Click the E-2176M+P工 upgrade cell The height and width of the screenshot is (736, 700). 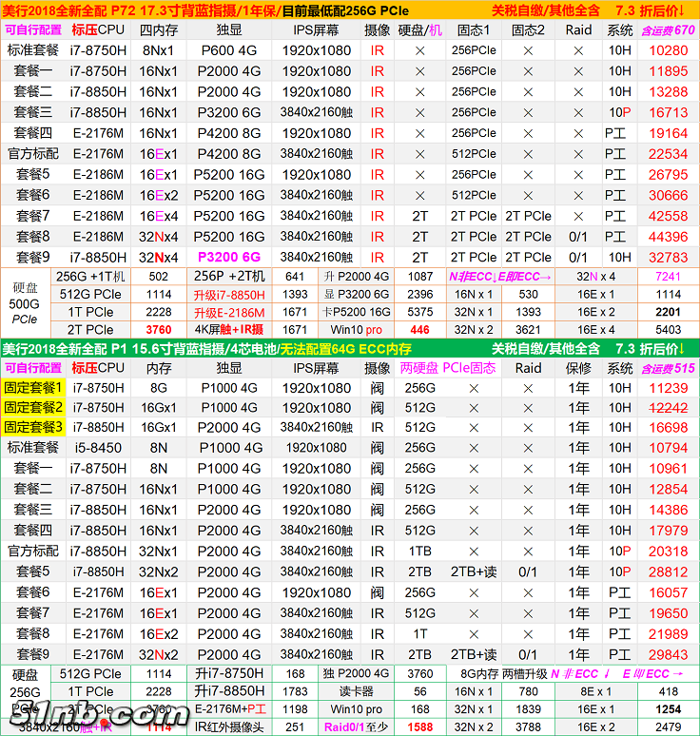(228, 709)
